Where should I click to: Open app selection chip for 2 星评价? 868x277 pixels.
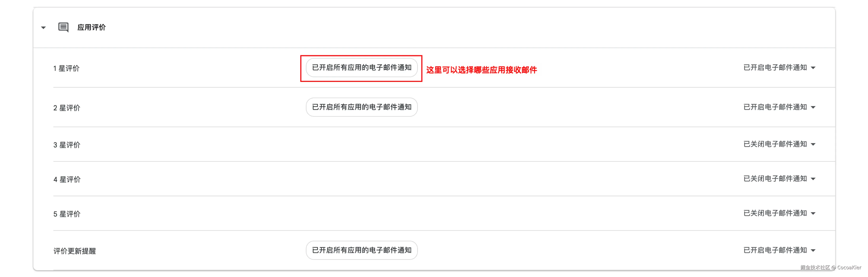coord(361,107)
